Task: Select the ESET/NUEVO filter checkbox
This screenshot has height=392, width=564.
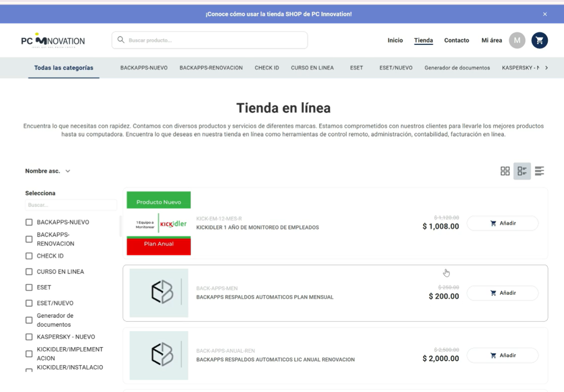Action: click(x=29, y=303)
